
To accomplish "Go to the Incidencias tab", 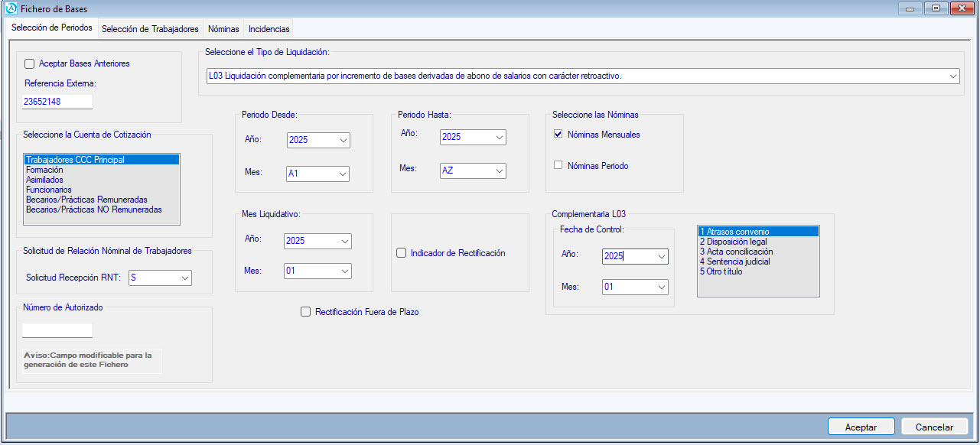I will pyautogui.click(x=269, y=29).
